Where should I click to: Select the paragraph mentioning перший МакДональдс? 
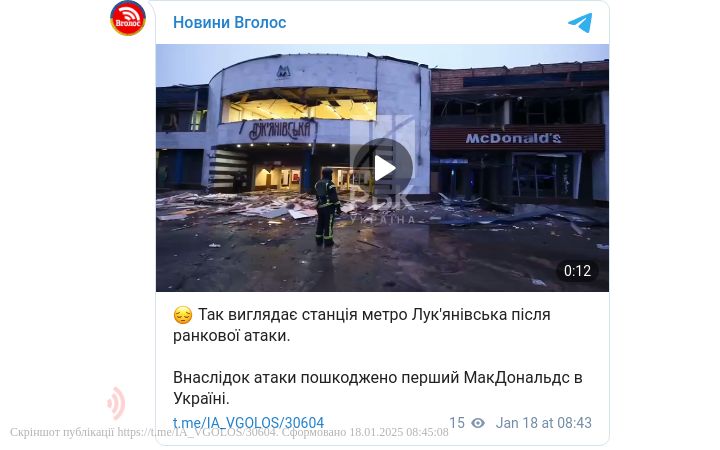377,388
